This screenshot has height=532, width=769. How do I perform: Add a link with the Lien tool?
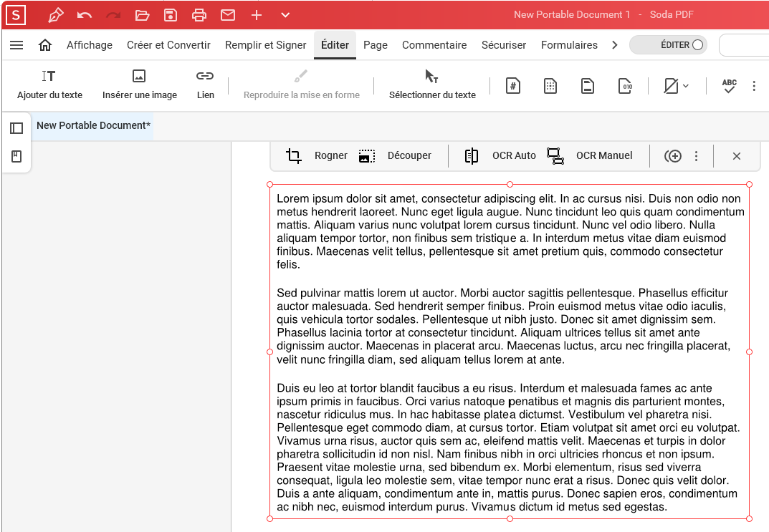[206, 84]
